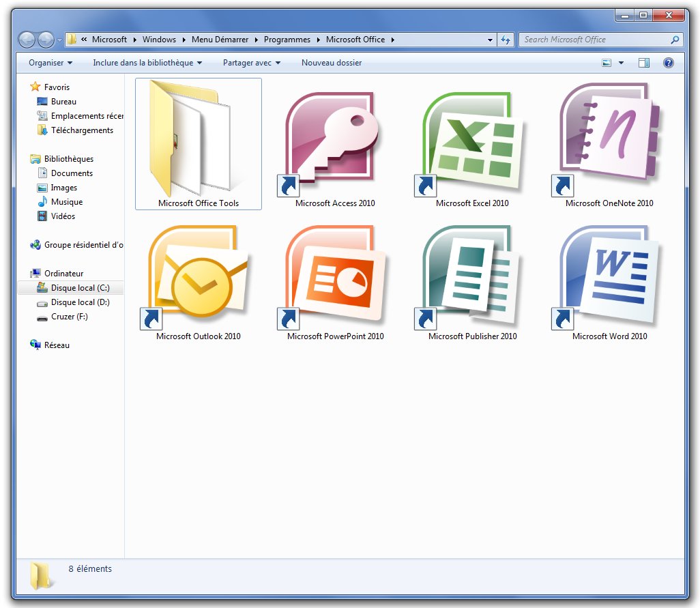Viewport: 700px width, 608px height.
Task: Click the Réseau network icon
Action: coord(35,345)
